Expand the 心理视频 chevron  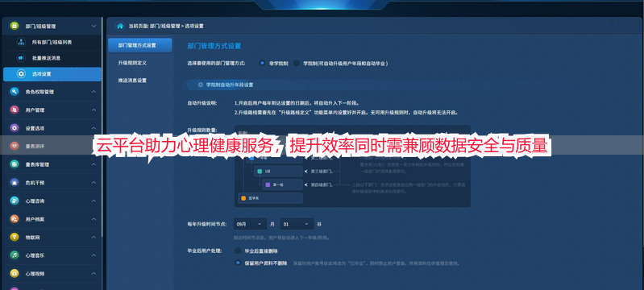93,273
